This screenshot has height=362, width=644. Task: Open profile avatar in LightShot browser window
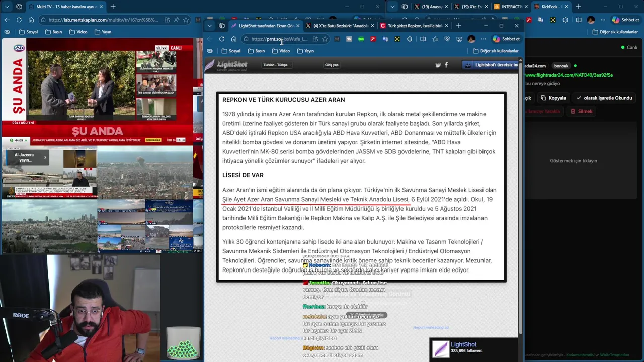471,39
